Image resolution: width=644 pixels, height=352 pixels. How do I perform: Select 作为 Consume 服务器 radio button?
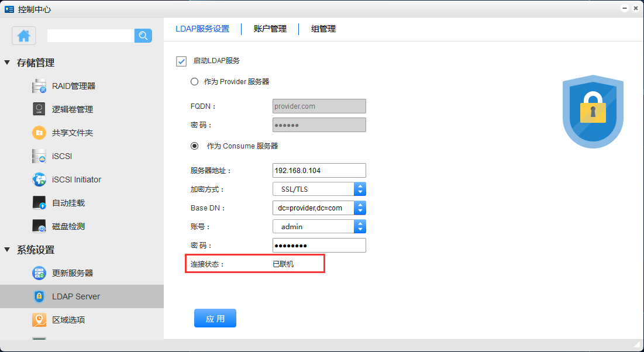pos(195,146)
